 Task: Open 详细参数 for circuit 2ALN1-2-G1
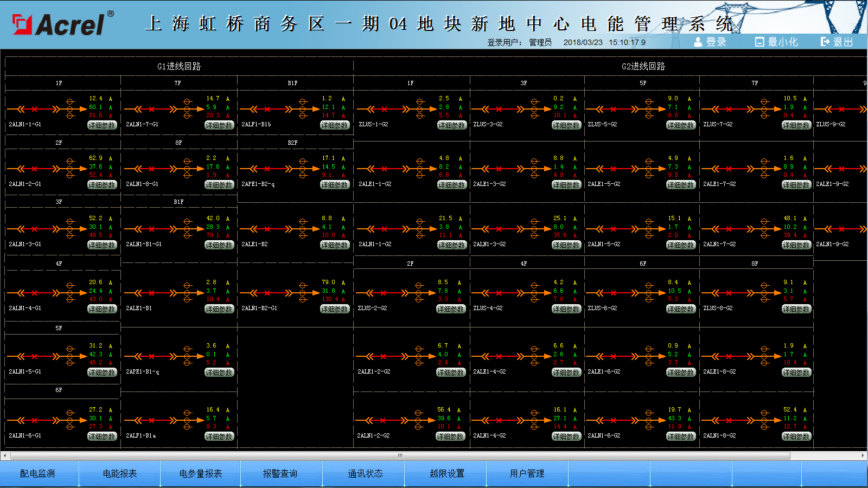point(102,185)
